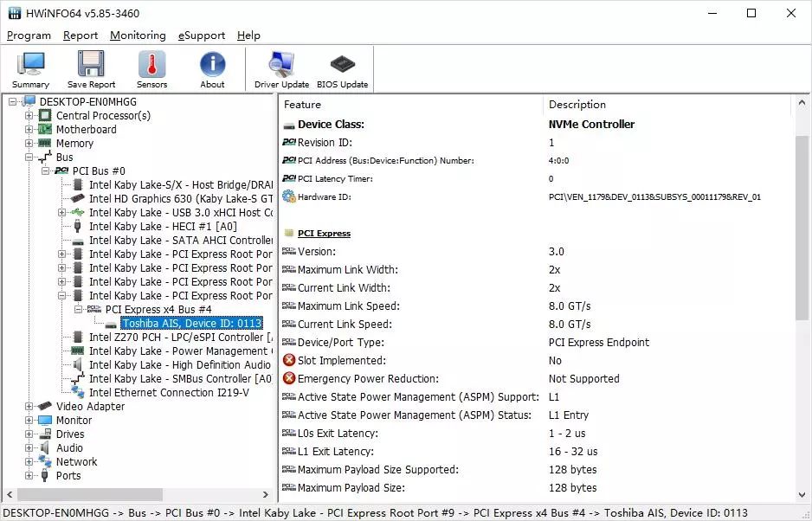Click the HWiNFO64 title bar app icon

click(15, 13)
